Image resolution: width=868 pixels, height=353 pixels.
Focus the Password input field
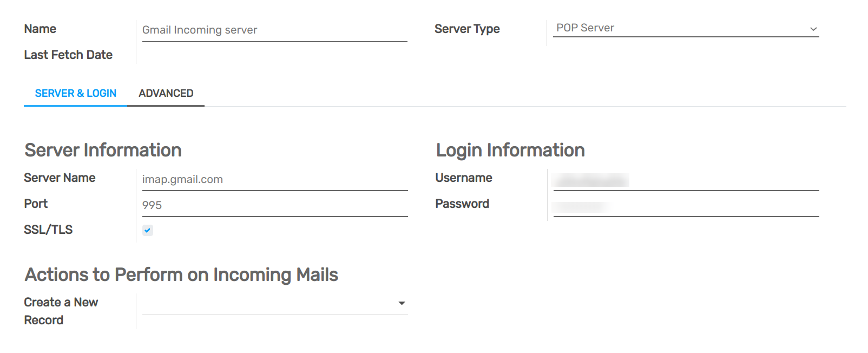685,206
